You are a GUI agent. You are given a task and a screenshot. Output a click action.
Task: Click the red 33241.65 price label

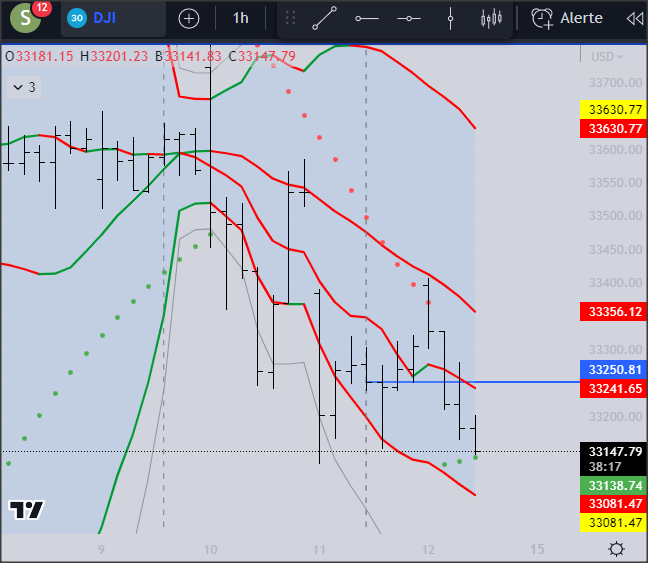coord(614,389)
